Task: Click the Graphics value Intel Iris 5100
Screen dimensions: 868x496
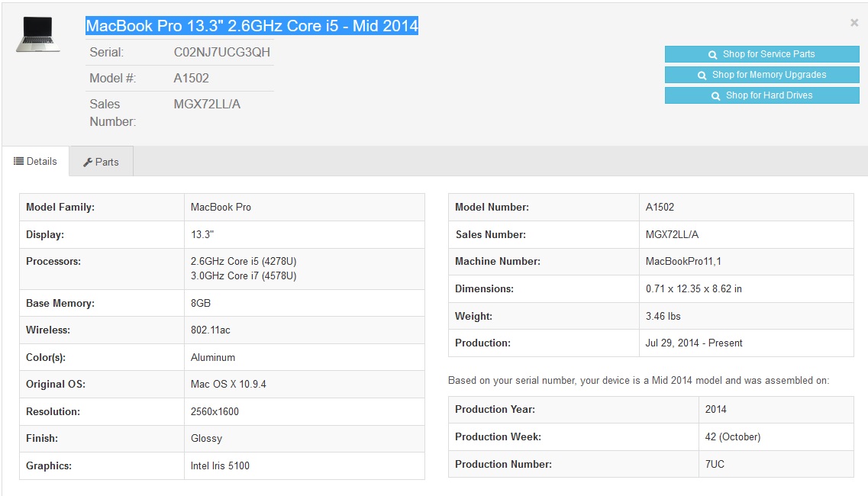Action: 221,466
